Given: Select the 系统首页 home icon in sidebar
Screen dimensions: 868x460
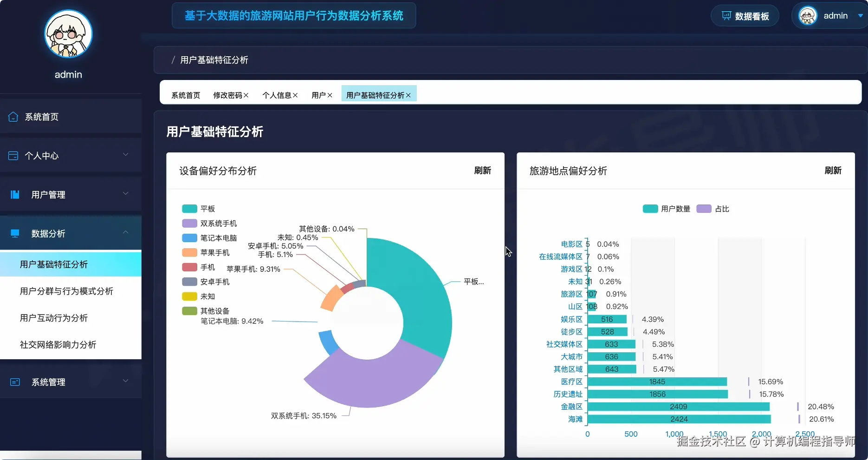Looking at the screenshot, I should (x=13, y=117).
